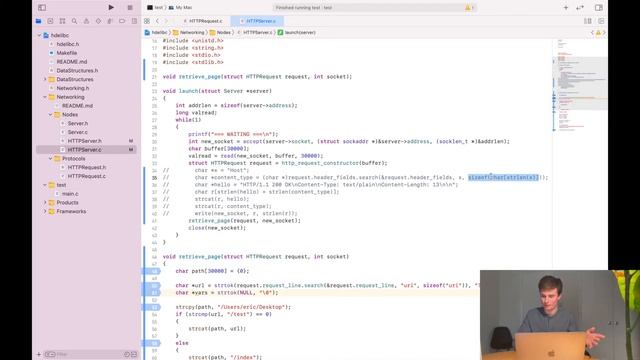Jump to next issue arrow
The height and width of the screenshot is (360, 640).
(604, 32)
